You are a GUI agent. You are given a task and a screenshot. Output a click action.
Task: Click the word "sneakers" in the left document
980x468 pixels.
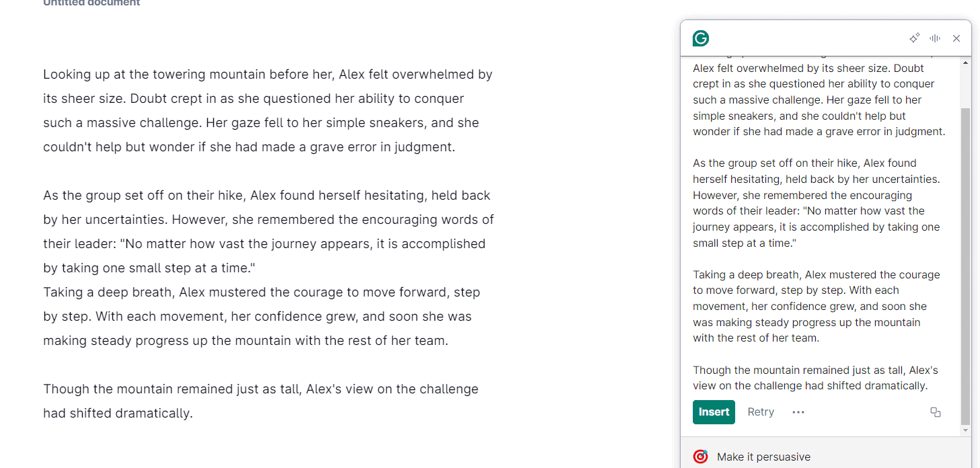tap(397, 123)
